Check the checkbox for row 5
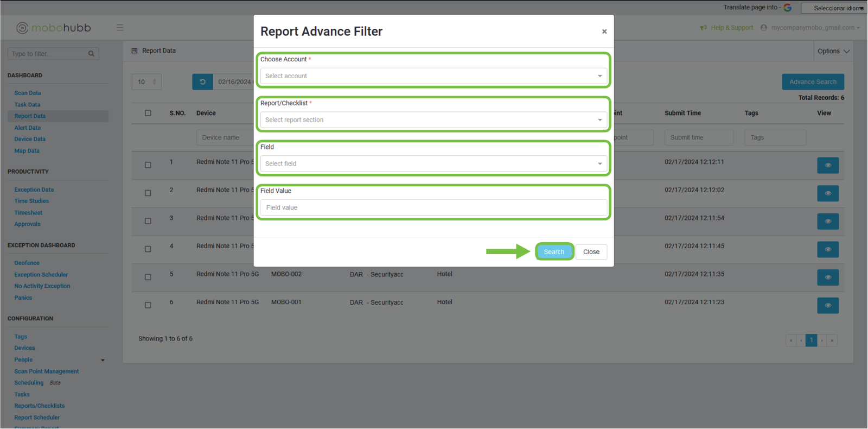The height and width of the screenshot is (429, 868). point(148,277)
